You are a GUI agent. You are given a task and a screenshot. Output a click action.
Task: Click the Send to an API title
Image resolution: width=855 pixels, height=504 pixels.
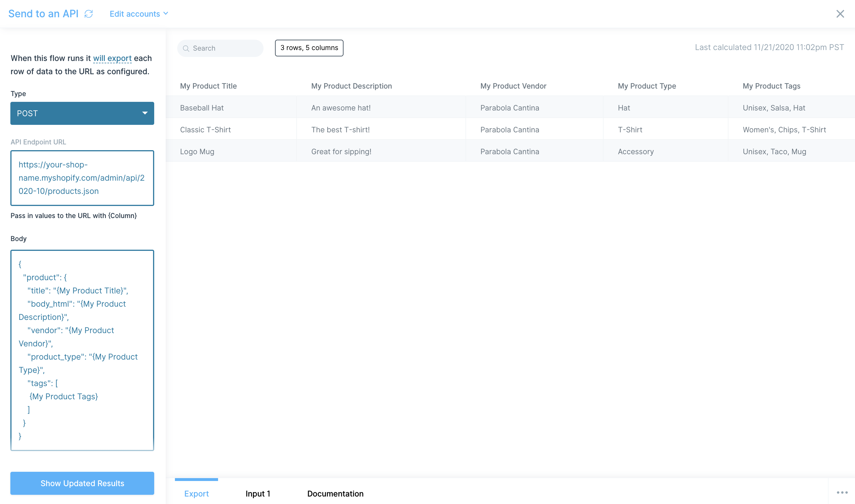pos(43,14)
